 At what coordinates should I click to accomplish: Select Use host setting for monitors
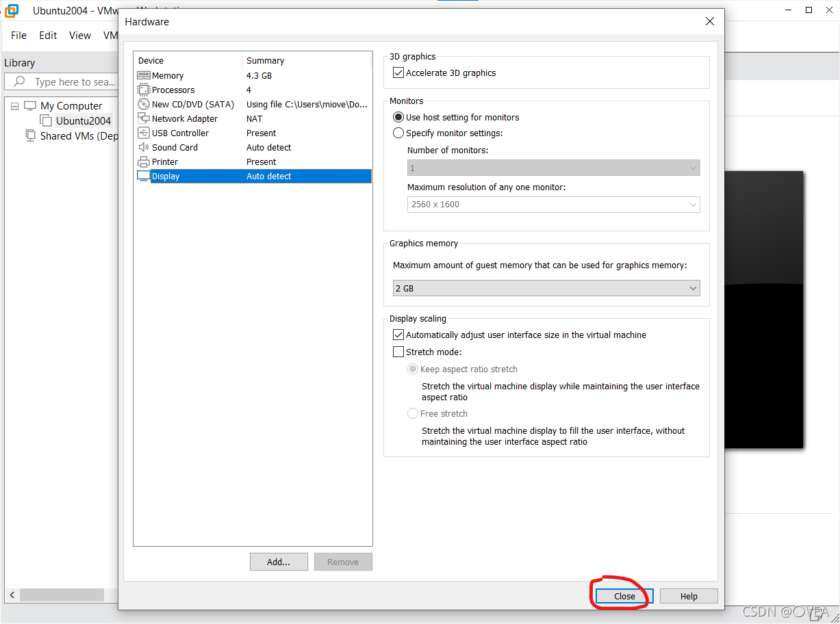398,117
